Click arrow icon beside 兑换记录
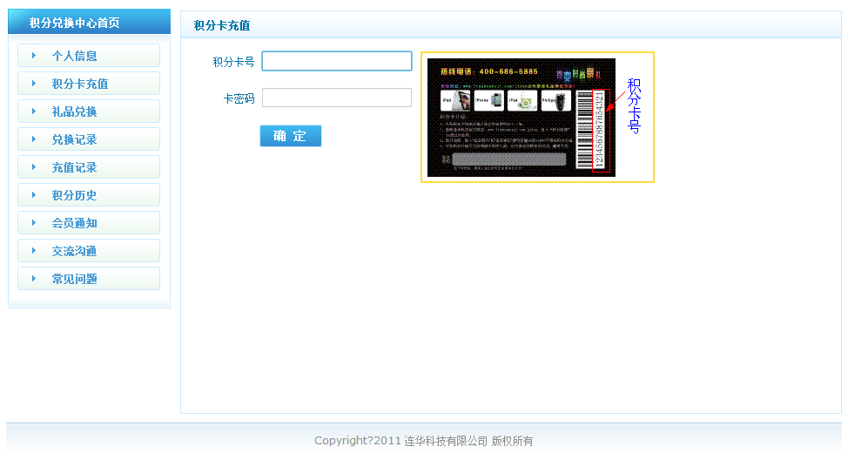 click(34, 139)
